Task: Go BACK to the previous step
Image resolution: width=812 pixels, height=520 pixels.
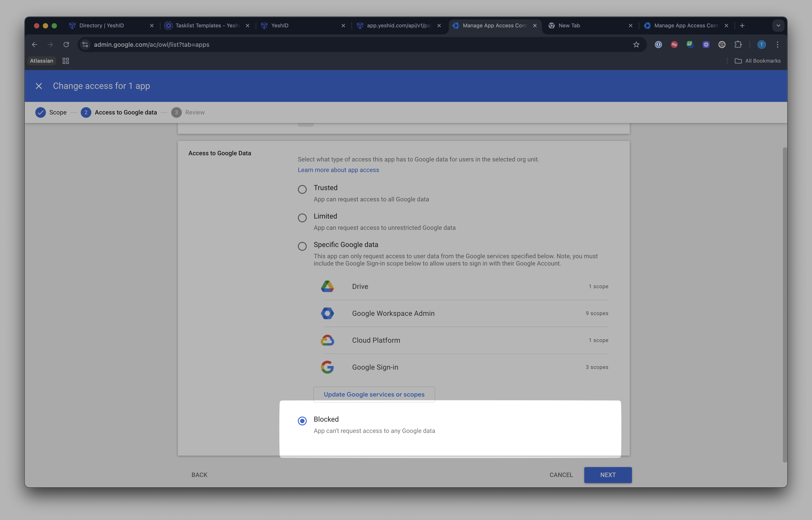Action: point(199,475)
